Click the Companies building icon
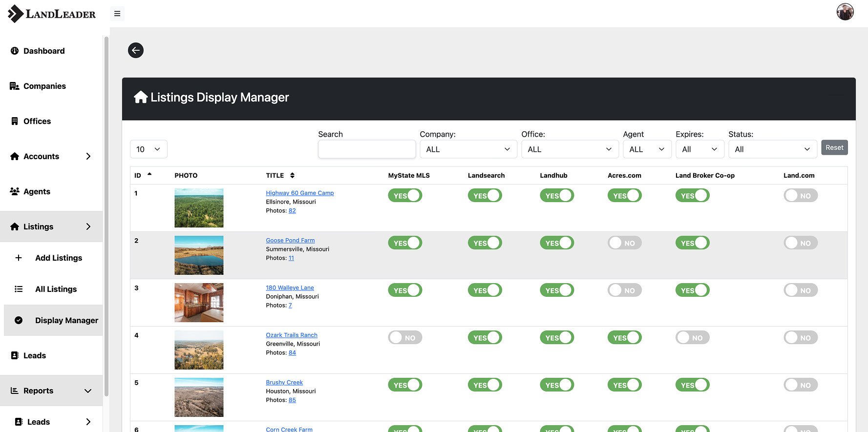Image resolution: width=868 pixels, height=432 pixels. (15, 86)
